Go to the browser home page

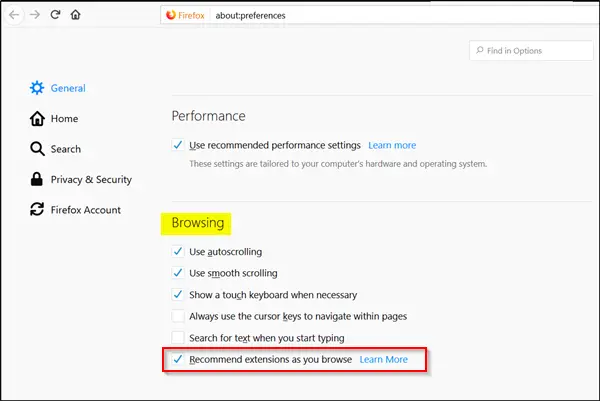click(75, 16)
